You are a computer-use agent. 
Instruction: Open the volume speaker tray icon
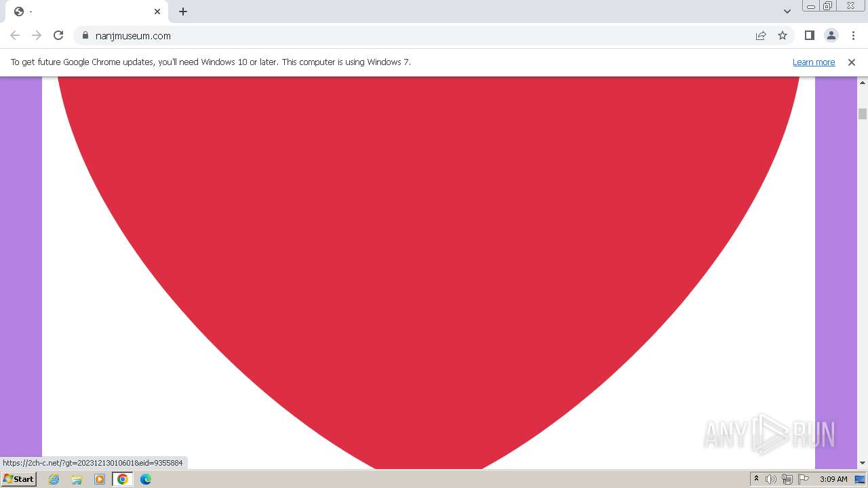(x=771, y=479)
